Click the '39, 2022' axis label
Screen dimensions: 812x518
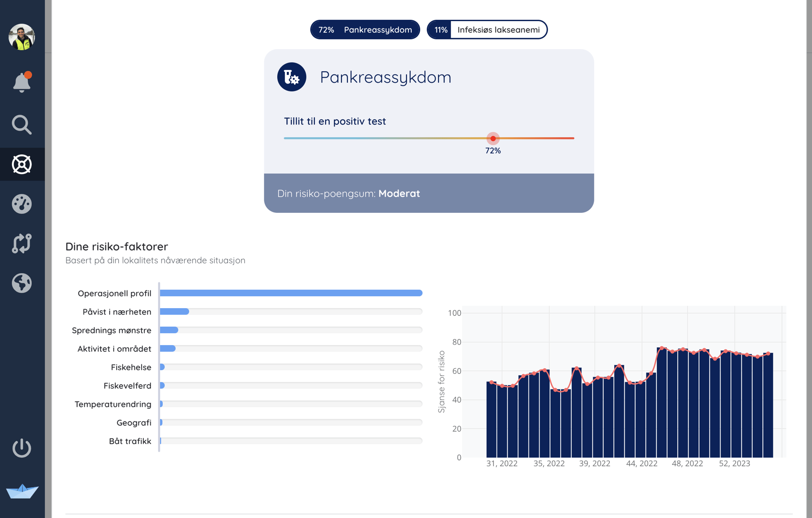(x=594, y=464)
